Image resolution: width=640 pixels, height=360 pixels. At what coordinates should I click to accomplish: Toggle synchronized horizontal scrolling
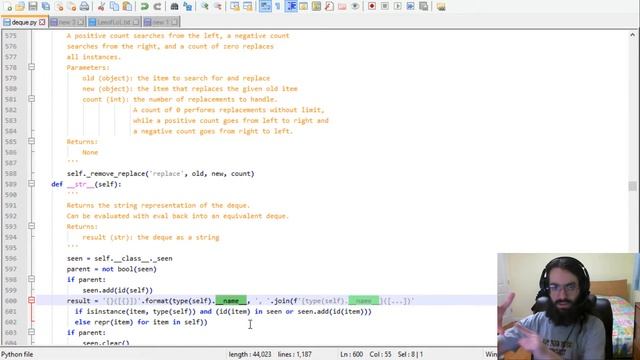248,6
